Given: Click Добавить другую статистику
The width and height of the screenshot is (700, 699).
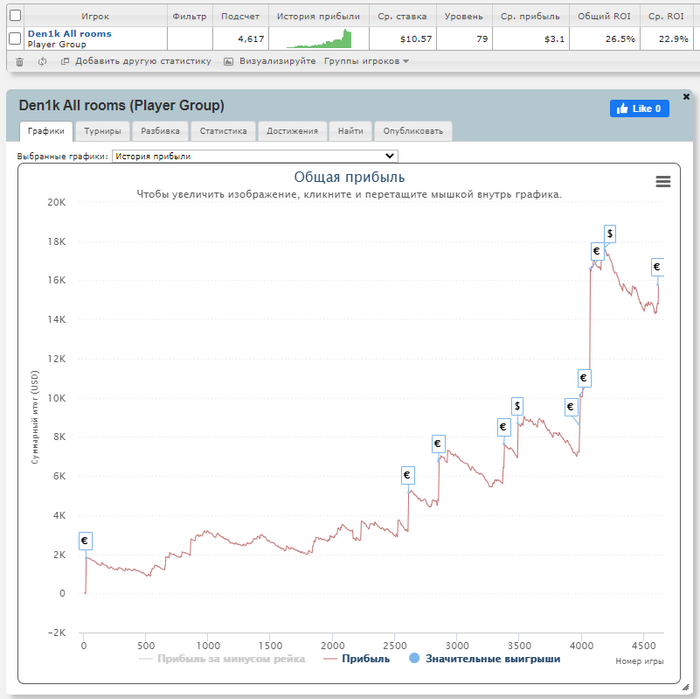Looking at the screenshot, I should point(143,61).
